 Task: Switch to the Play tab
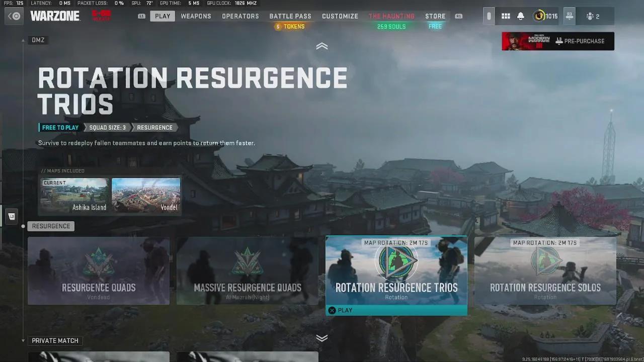(x=163, y=16)
